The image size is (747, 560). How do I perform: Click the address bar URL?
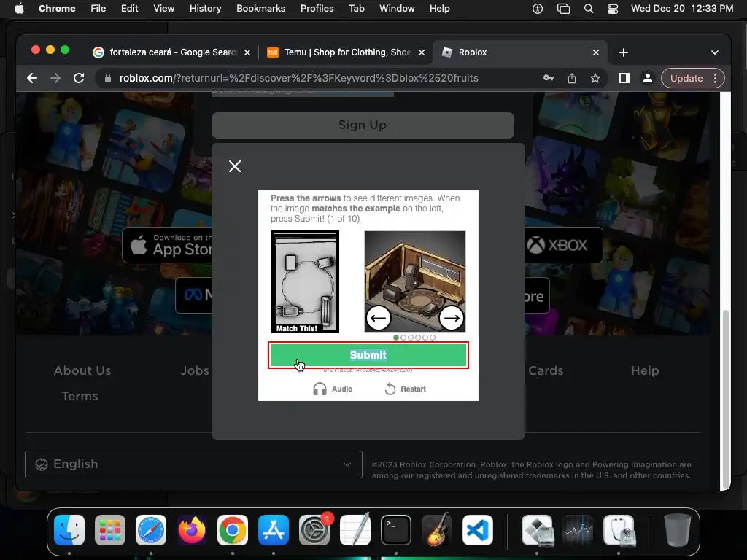click(298, 78)
